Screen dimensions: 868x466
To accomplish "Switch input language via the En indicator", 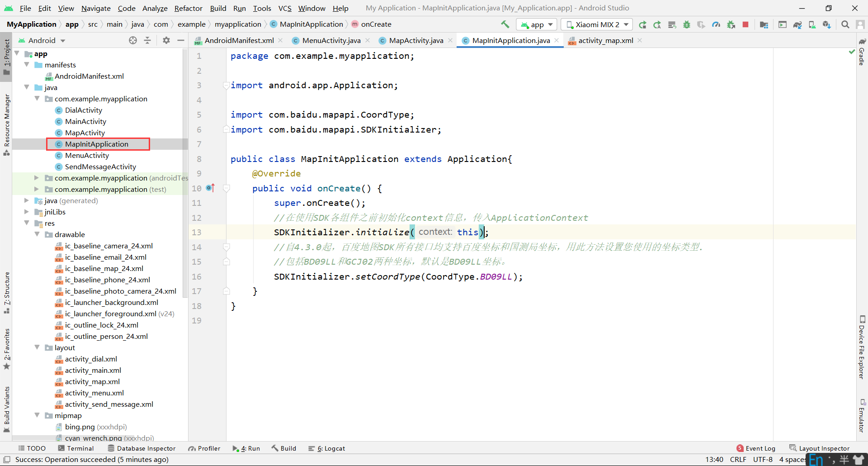I will click(816, 459).
